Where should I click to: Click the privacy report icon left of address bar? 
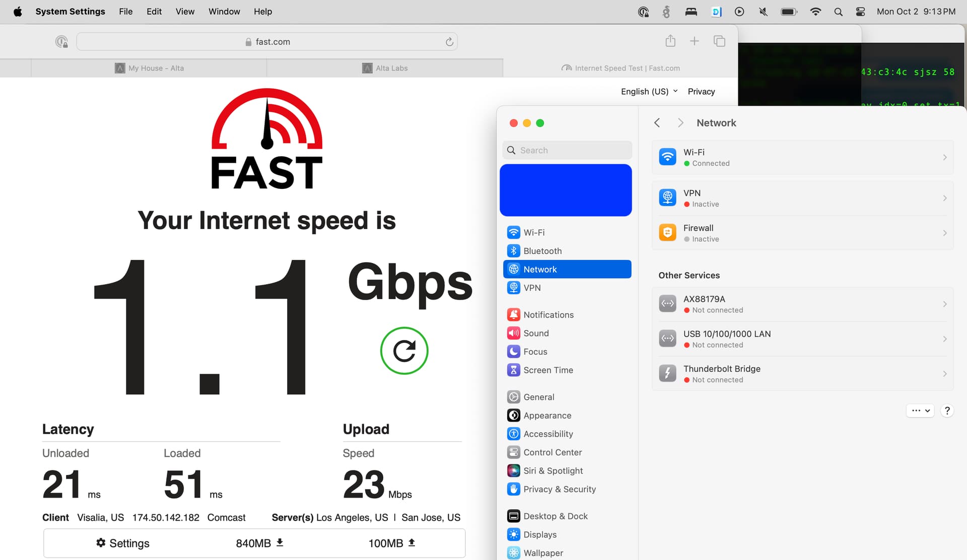pos(61,42)
